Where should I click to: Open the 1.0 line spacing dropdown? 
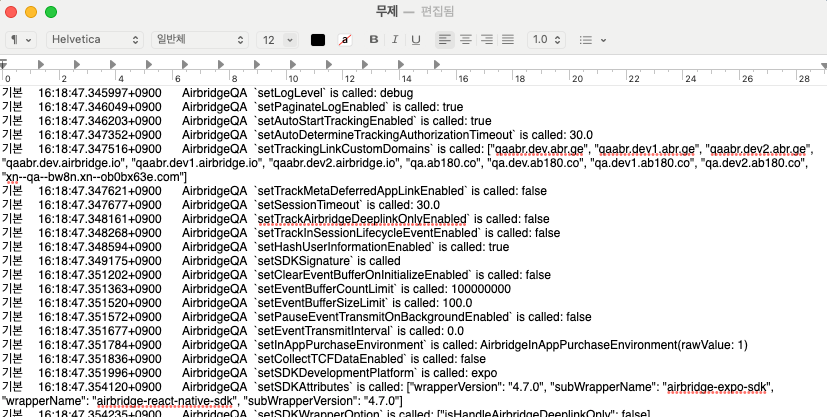click(x=546, y=40)
